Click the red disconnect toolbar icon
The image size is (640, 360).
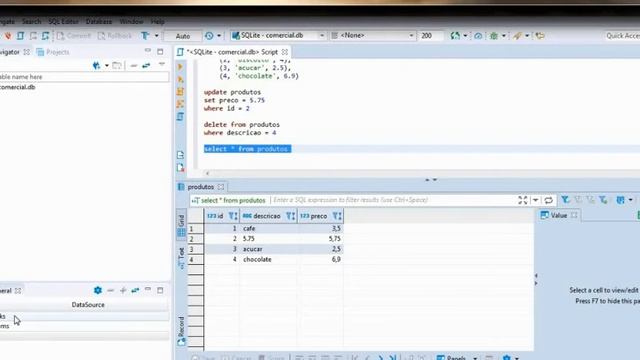8,36
